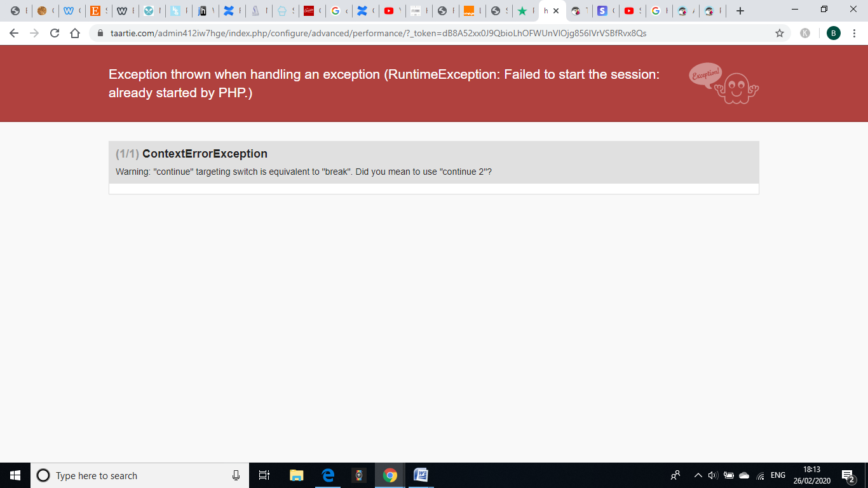Open the Windows Start menu
This screenshot has width=868, height=488.
[15, 475]
